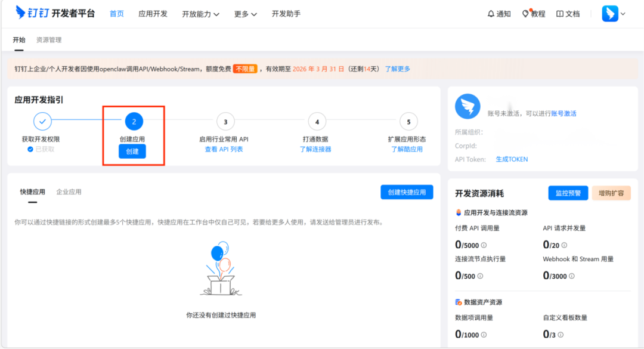644x349 pixels.
Task: Switch to the 资源管理 tab
Action: pos(49,40)
